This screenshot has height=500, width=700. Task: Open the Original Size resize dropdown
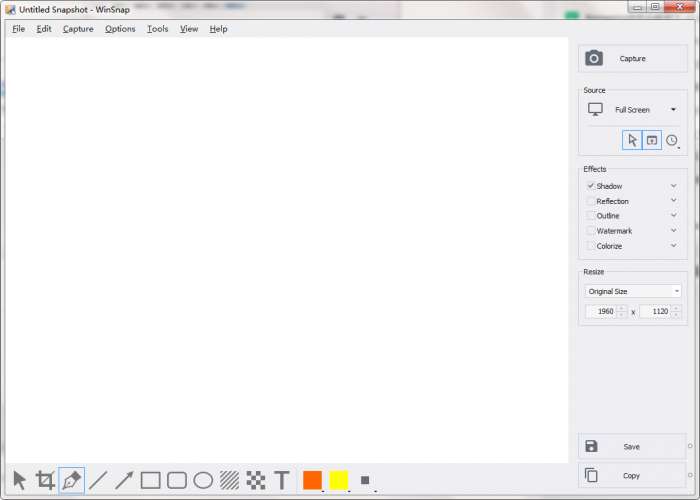tap(633, 292)
